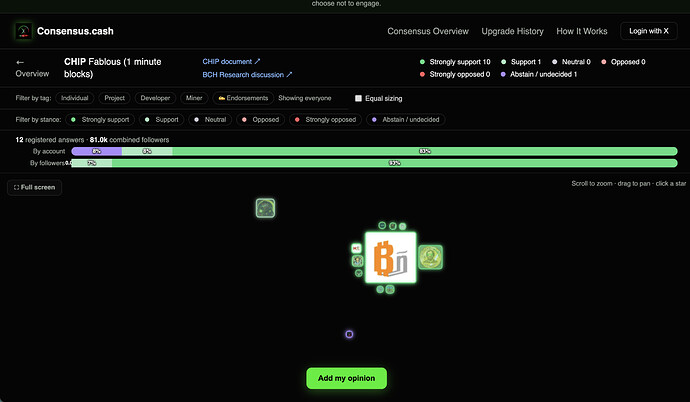Filter stance by Neutral
690x402 pixels.
210,120
